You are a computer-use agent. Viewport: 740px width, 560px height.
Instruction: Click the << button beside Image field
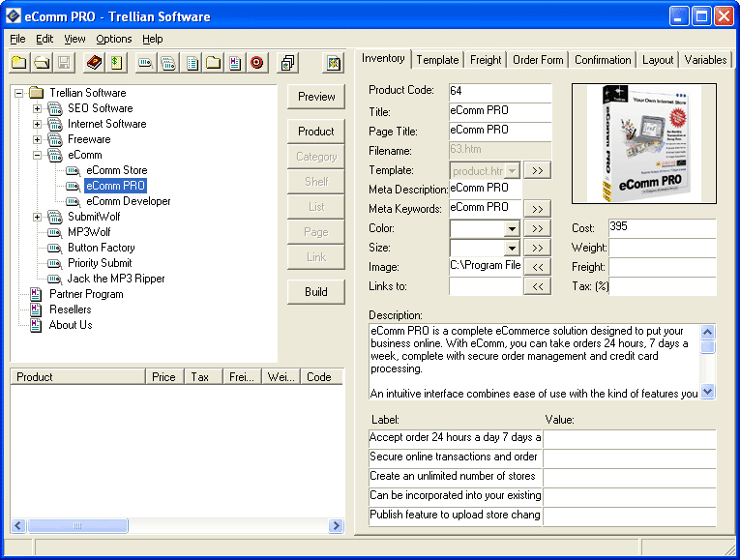point(538,268)
